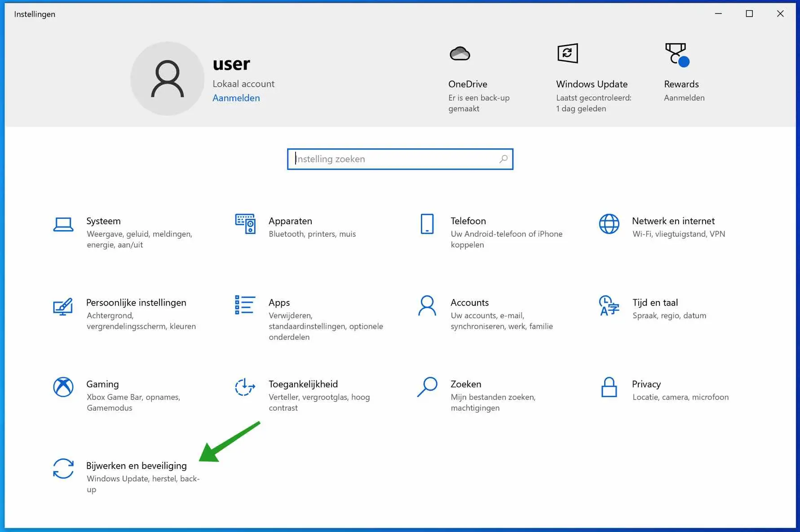Select the Tijd en taal title
This screenshot has height=532, width=800.
click(x=655, y=303)
